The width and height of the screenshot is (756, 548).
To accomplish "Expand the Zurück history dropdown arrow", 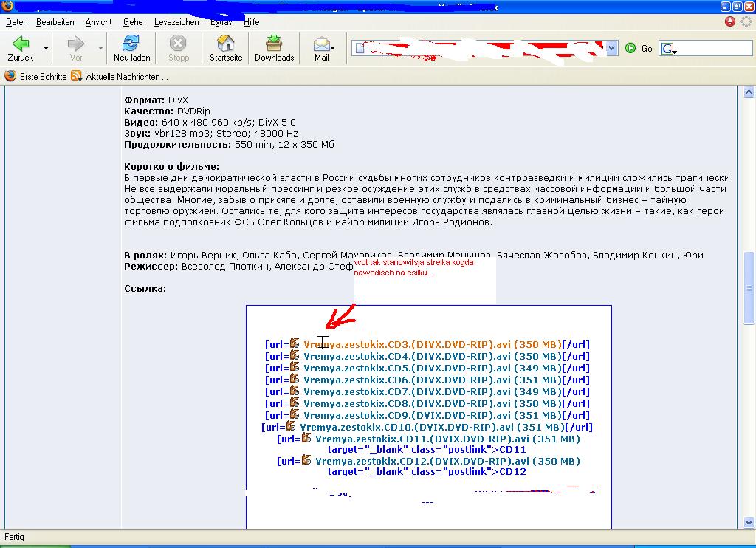I will [x=47, y=49].
